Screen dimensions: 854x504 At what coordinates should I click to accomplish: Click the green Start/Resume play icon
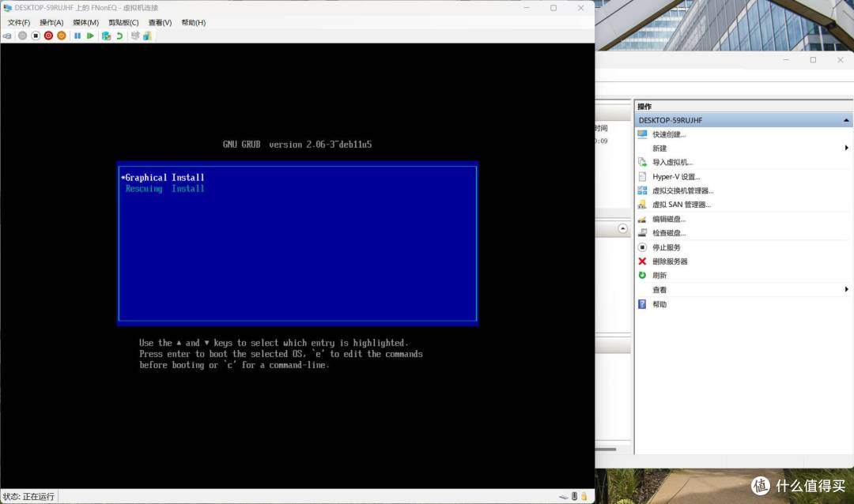tap(90, 36)
